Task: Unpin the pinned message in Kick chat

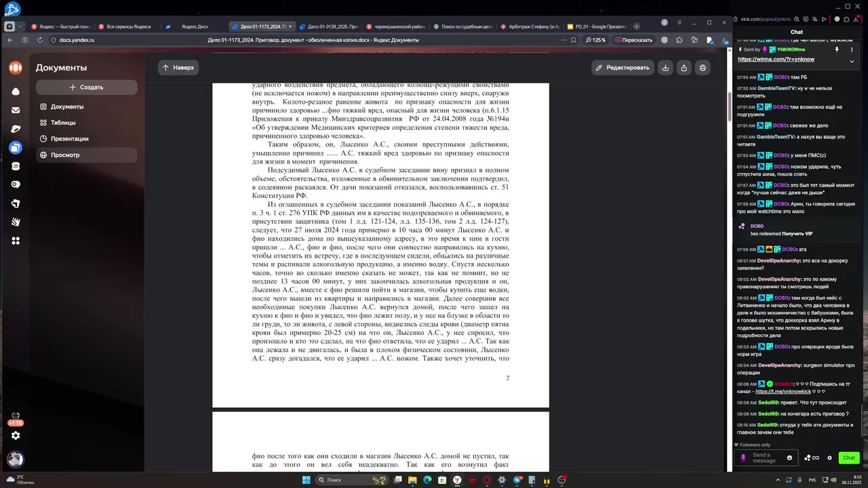Action: point(837,49)
